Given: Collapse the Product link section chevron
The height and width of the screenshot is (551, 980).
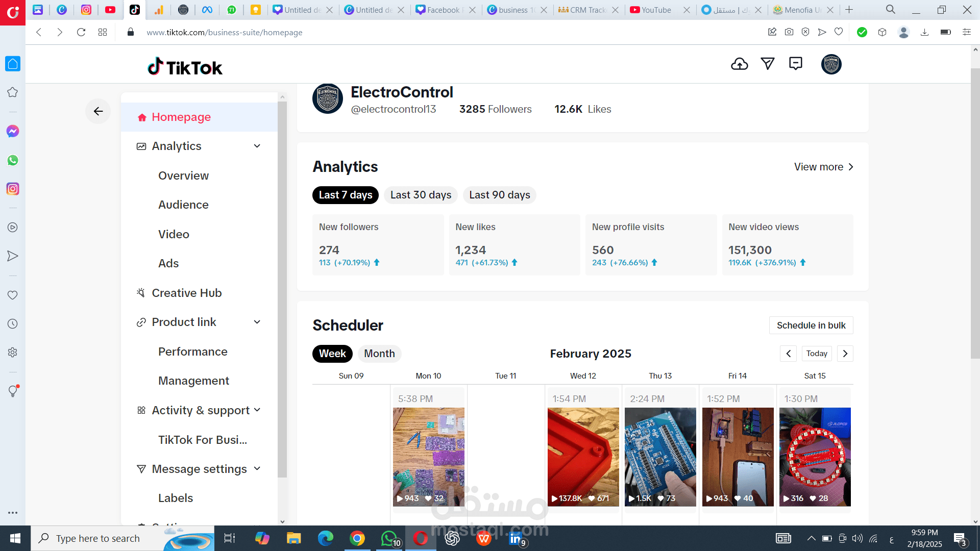Looking at the screenshot, I should point(257,322).
